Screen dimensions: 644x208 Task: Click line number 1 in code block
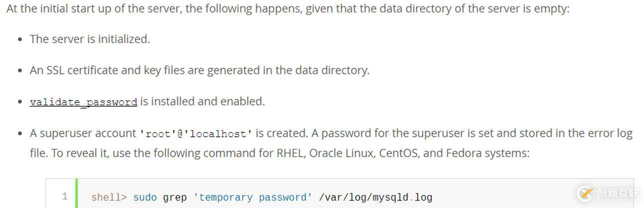click(x=64, y=197)
